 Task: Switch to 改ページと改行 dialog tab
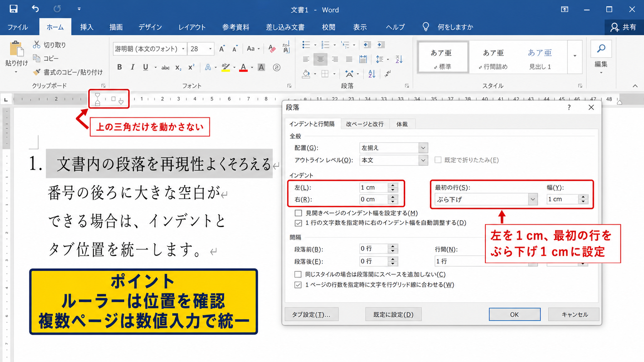(365, 124)
